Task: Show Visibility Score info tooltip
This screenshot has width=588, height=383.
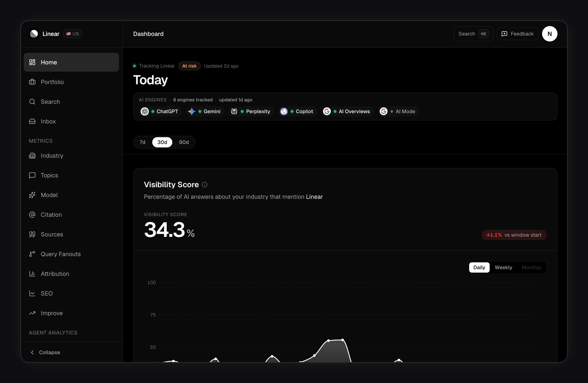Action: [205, 185]
